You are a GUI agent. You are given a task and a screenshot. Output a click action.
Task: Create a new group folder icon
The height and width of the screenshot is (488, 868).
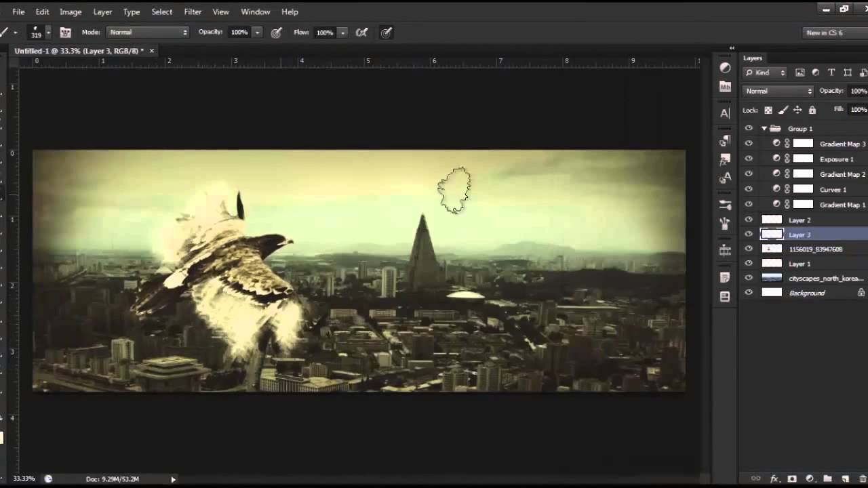(x=827, y=479)
